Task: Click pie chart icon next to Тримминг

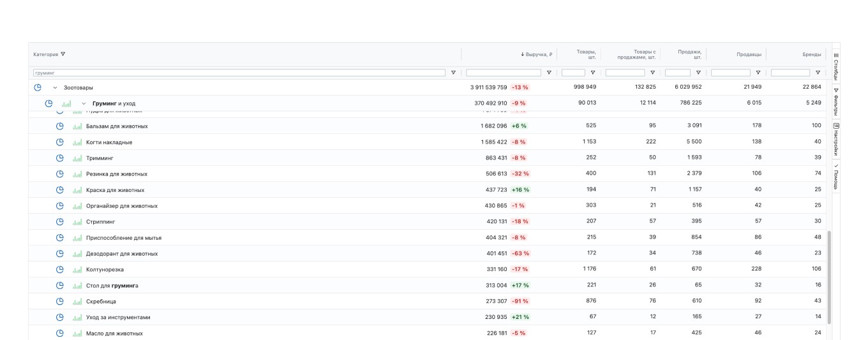Action: tap(60, 158)
